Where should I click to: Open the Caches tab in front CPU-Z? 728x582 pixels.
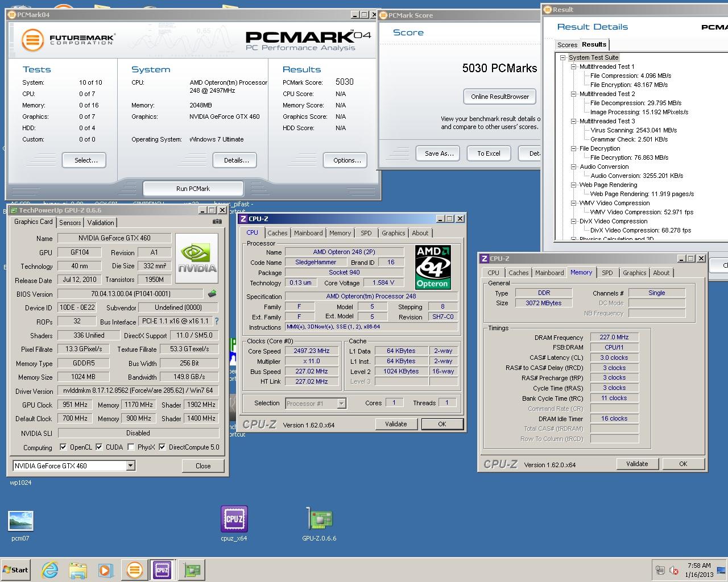278,233
